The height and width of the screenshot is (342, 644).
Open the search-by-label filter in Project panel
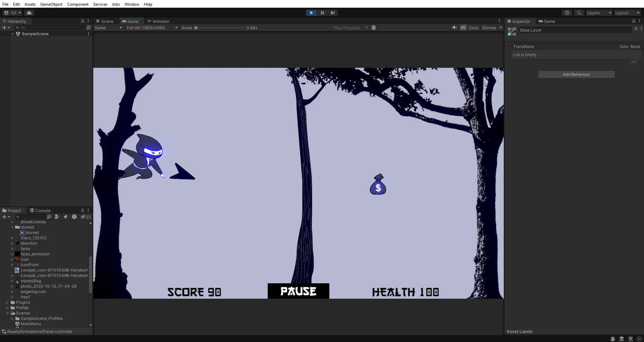click(x=66, y=217)
